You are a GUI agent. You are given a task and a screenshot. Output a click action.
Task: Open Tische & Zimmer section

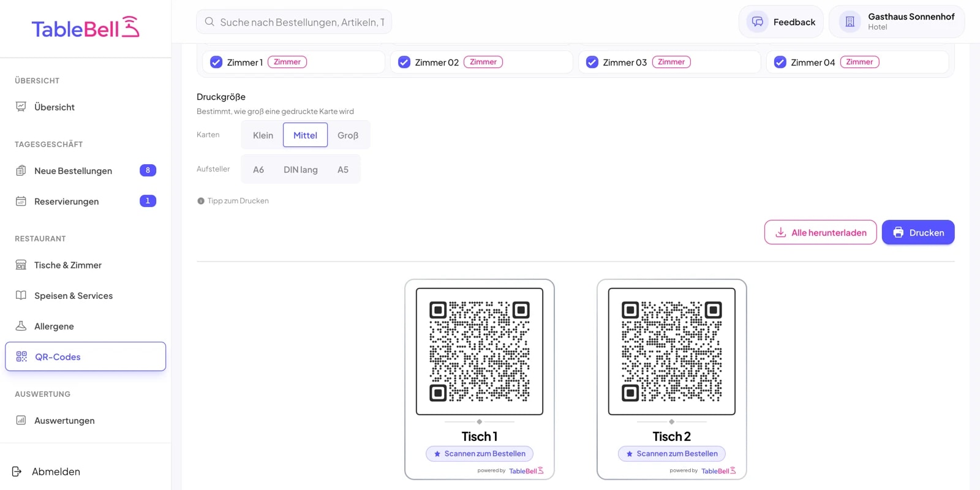86,265
